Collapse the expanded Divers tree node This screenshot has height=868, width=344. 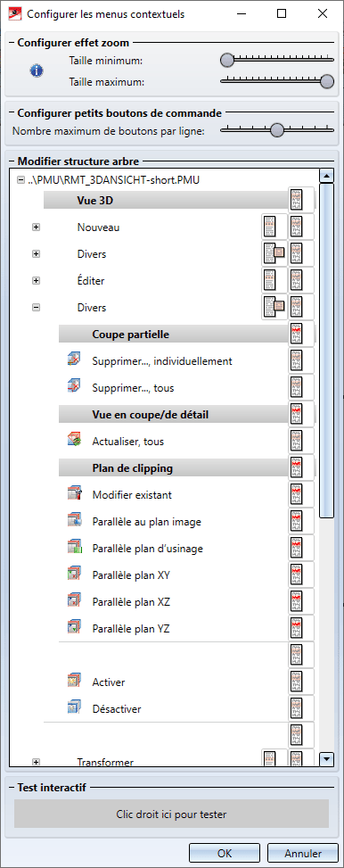click(36, 307)
